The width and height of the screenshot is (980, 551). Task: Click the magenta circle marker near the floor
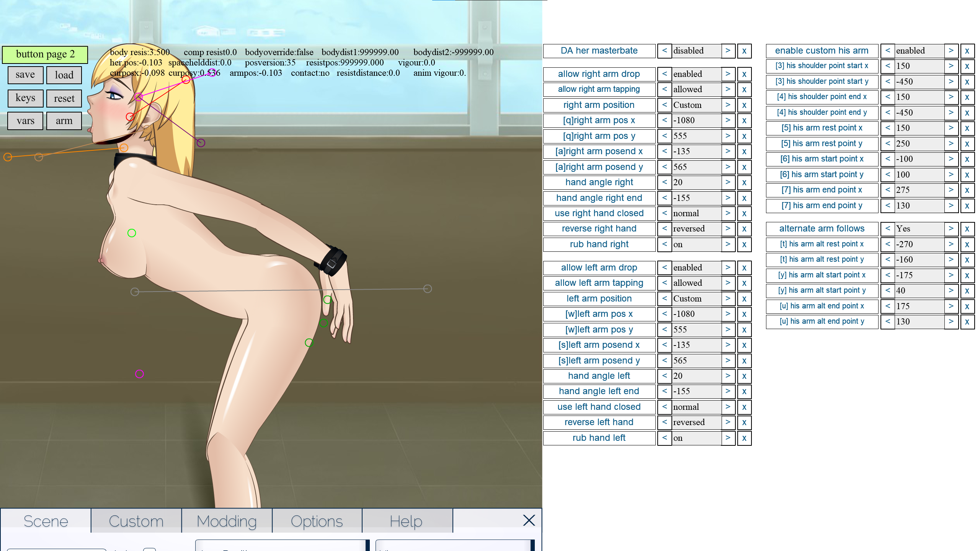(140, 374)
